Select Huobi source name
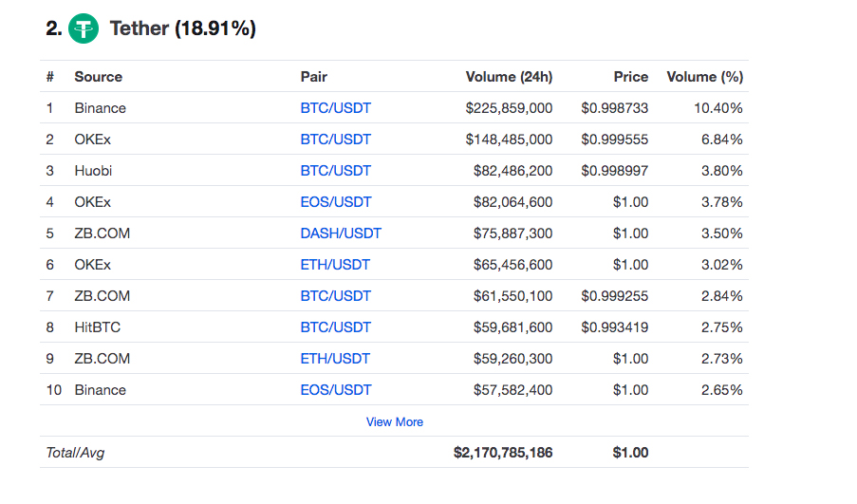This screenshot has width=857, height=504. (x=93, y=171)
